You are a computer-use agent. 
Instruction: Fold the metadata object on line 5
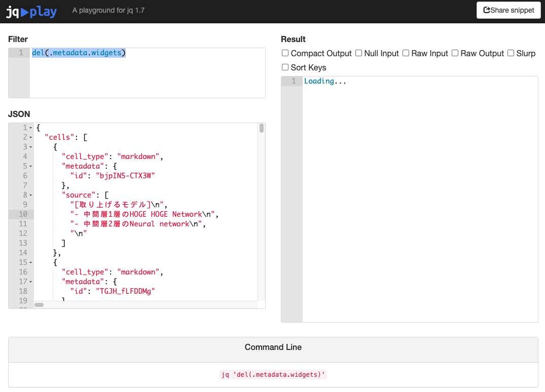pyautogui.click(x=30, y=166)
